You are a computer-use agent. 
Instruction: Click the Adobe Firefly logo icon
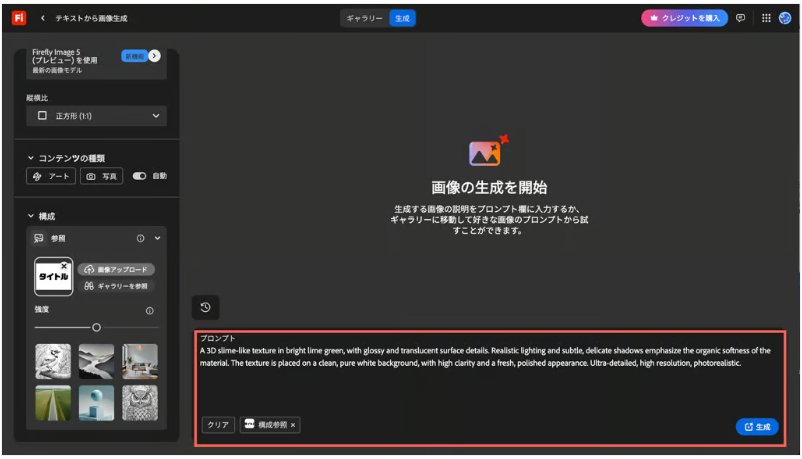pos(18,18)
